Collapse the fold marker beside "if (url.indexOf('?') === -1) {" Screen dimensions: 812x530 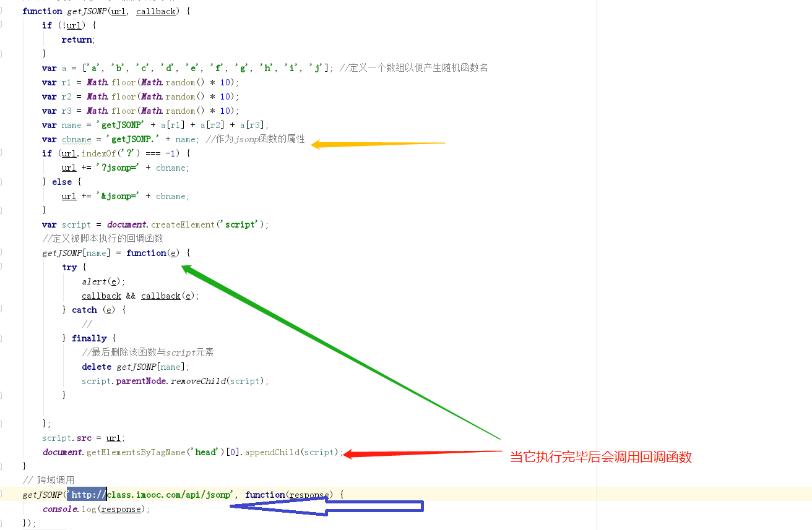1,153
